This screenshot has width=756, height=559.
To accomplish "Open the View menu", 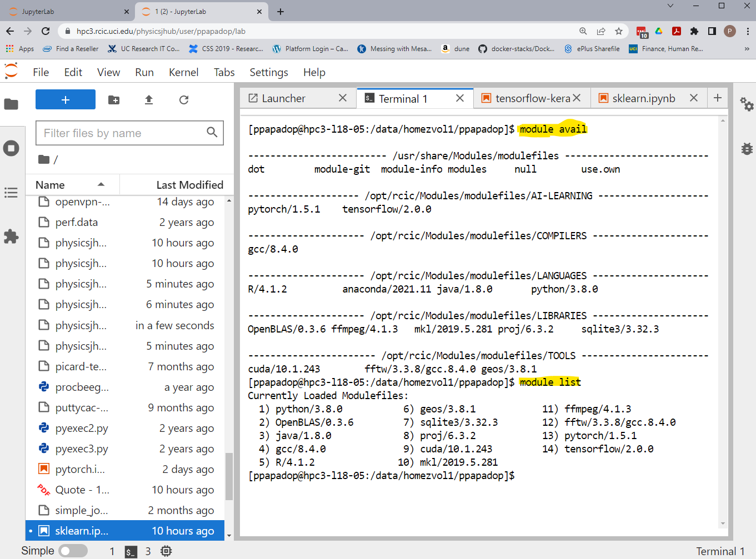I will [109, 72].
